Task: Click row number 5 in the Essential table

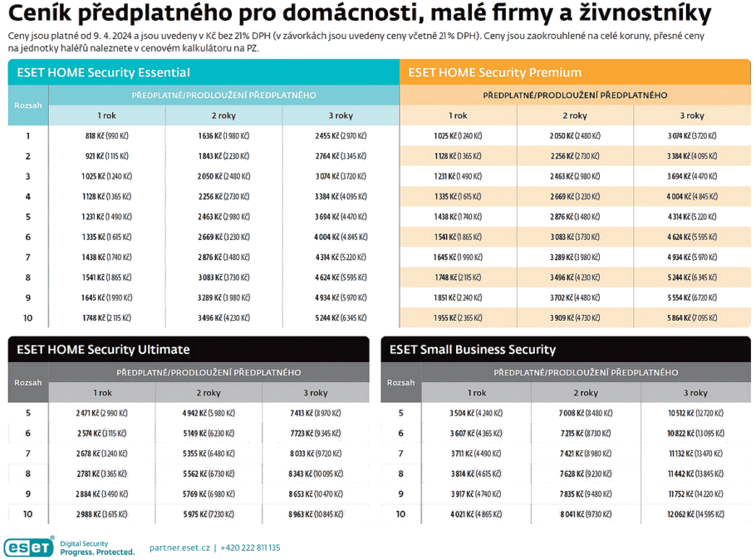Action: tap(28, 217)
